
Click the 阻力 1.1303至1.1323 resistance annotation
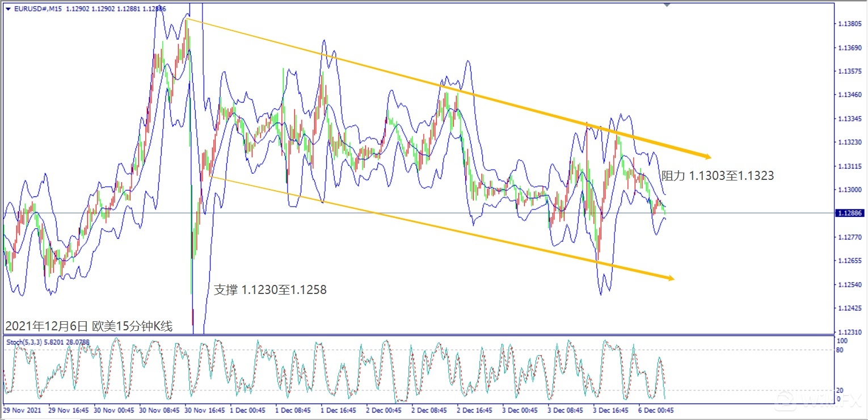tap(718, 176)
